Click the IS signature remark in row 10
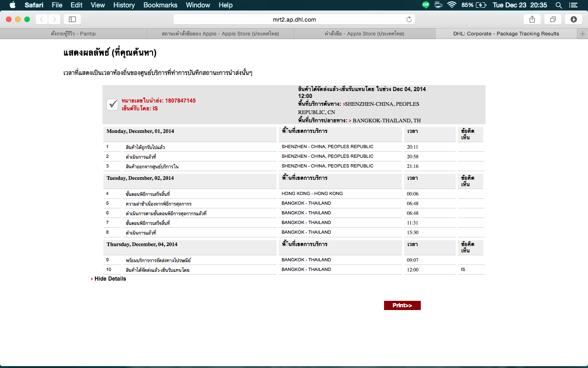The height and width of the screenshot is (368, 588). coord(463,270)
